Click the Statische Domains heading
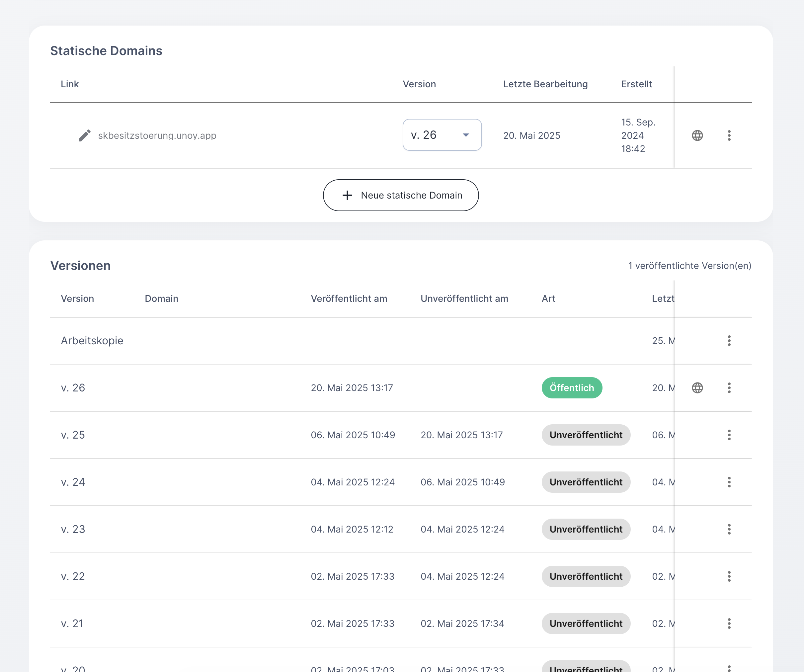The image size is (804, 672). 106,50
